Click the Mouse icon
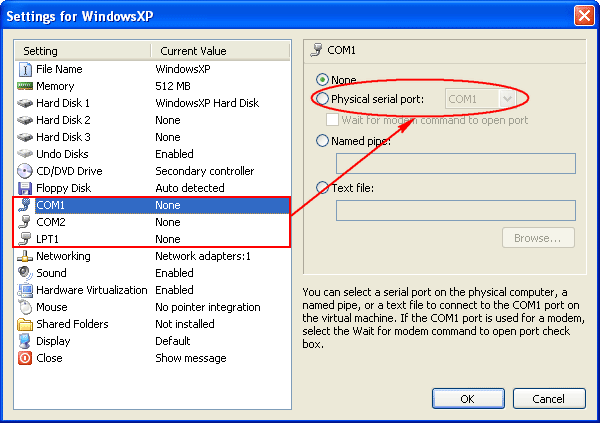The image size is (600, 423). pyautogui.click(x=25, y=307)
